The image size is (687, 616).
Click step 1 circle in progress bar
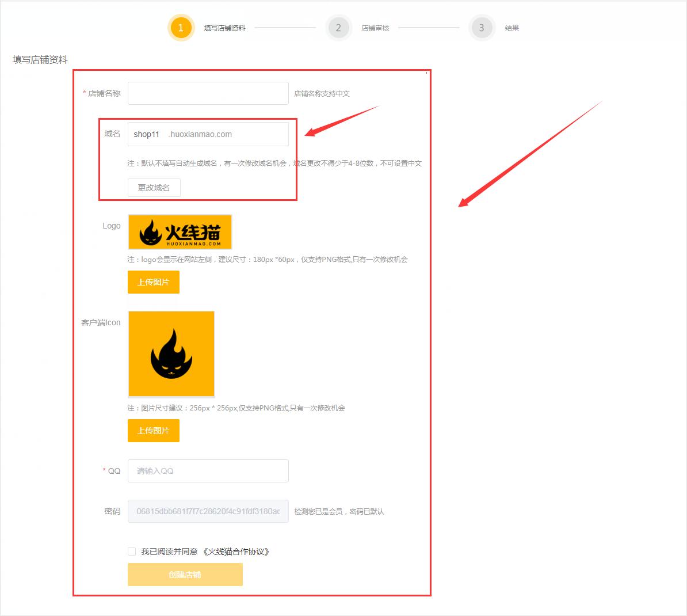point(181,28)
